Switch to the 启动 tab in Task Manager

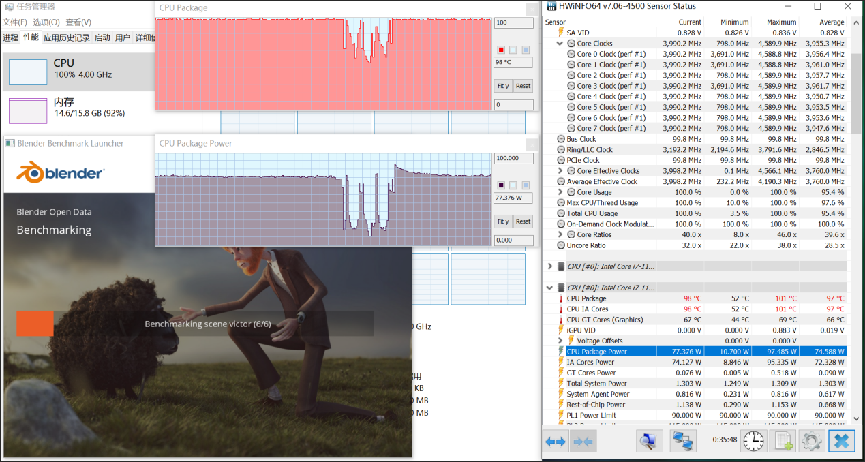coord(102,37)
